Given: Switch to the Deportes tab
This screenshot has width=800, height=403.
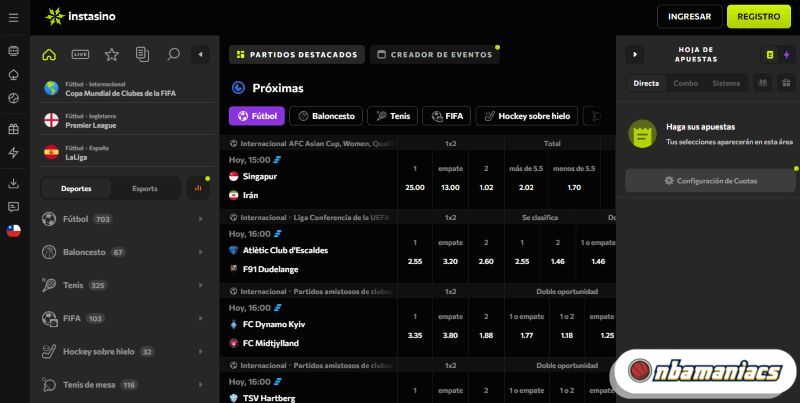Looking at the screenshot, I should click(76, 188).
